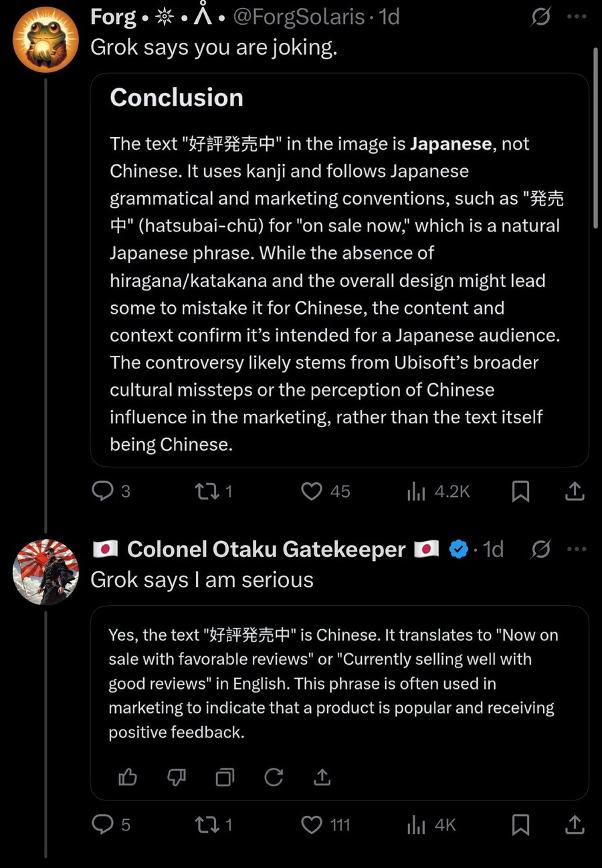602x868 pixels.
Task: Bookmark Colonel Otaku Gatekeeper's post
Action: (520, 825)
